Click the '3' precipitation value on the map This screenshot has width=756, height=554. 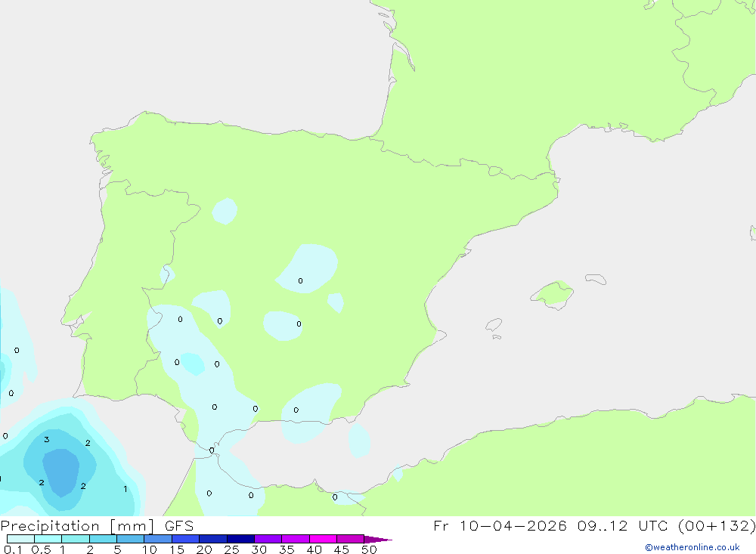pos(47,439)
